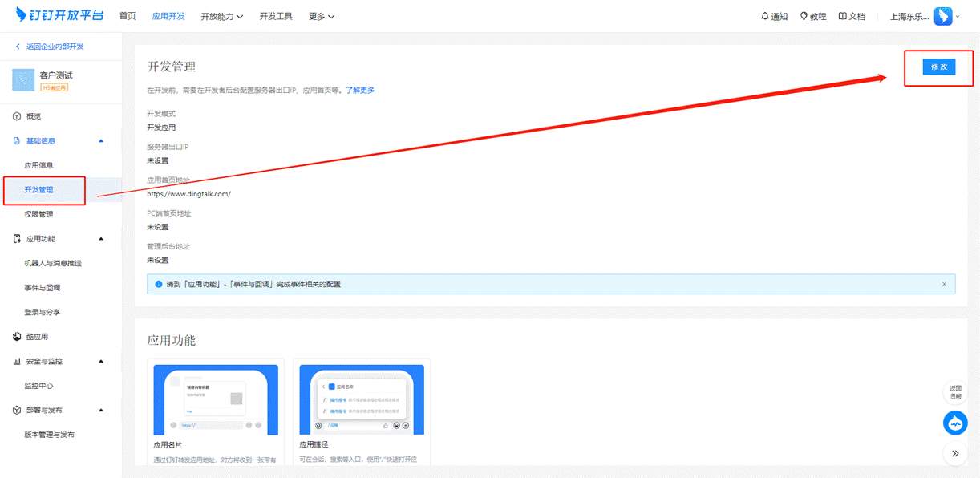Expand 开放能力 dropdown in top nav
Image resolution: width=980 pixels, height=478 pixels.
pos(221,16)
